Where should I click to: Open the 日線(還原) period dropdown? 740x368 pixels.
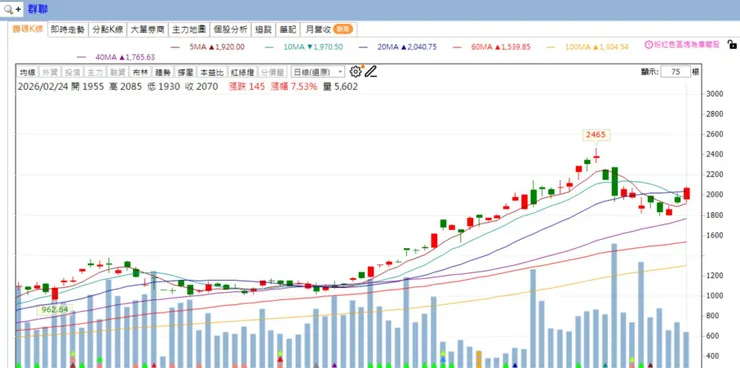click(318, 72)
